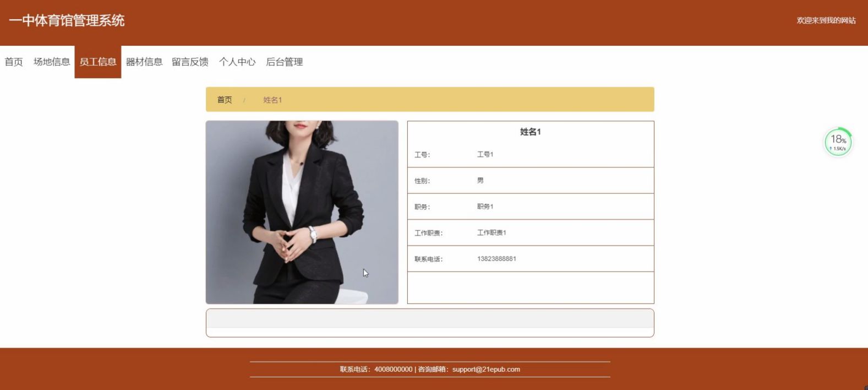Viewport: 868px width, 390px height.
Task: Open the 首页 navigation menu item
Action: [x=14, y=62]
